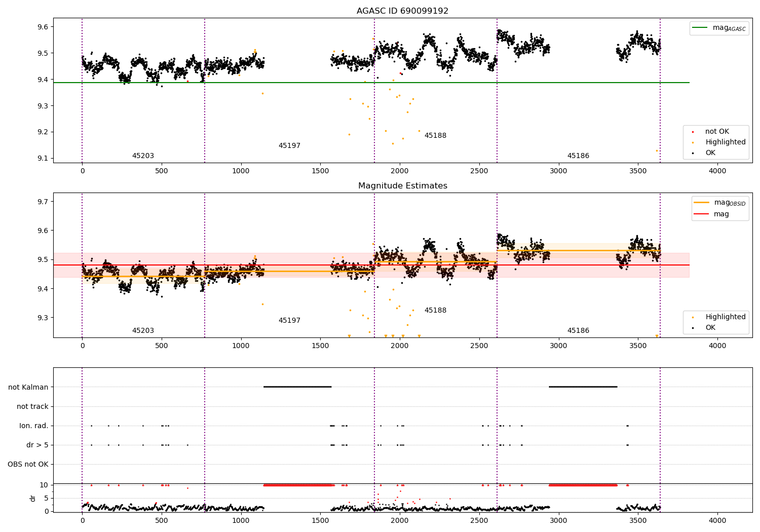Click the 4000 x-tick under the bottom panel
Viewport: 760px width, 532px height.
pyautogui.click(x=717, y=520)
